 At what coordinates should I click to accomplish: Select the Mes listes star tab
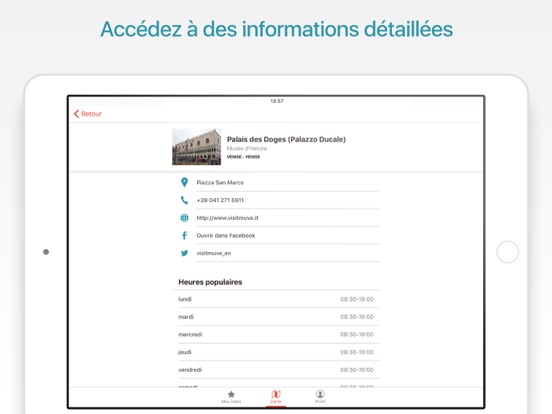[231, 397]
